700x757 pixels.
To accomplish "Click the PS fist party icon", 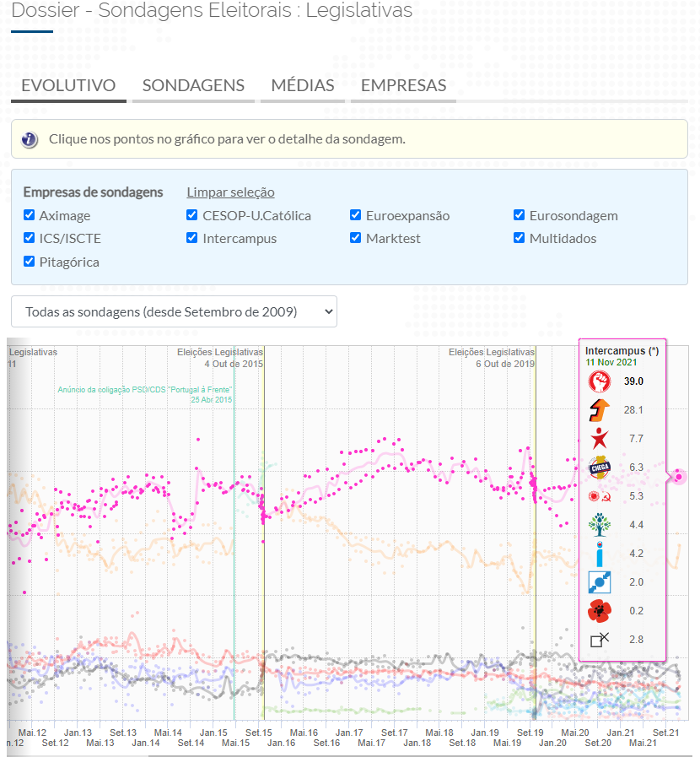I will [x=599, y=381].
